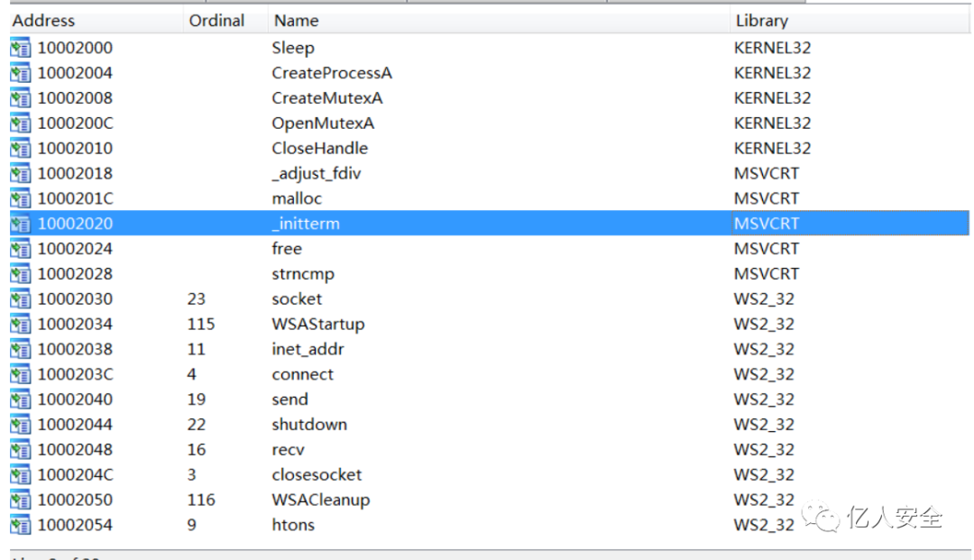The height and width of the screenshot is (560, 974).
Task: Select the socket import name
Action: click(x=297, y=298)
